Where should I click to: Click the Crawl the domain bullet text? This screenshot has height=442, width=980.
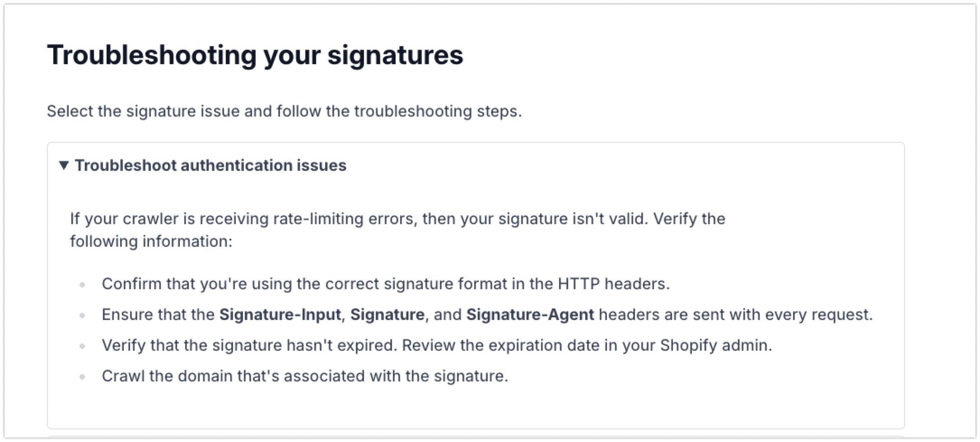[x=305, y=376]
